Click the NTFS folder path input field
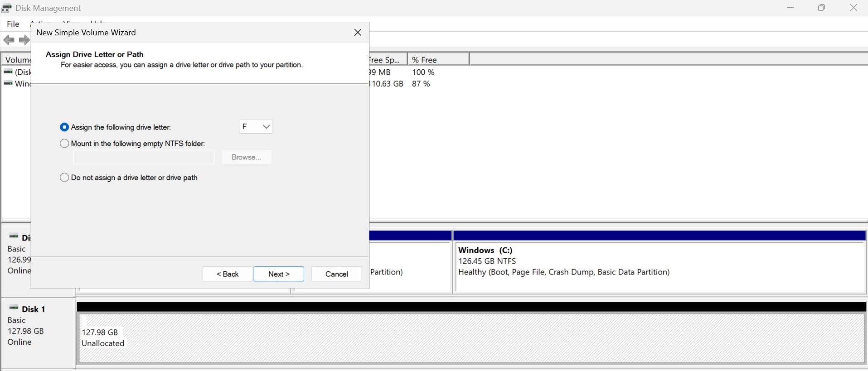Viewport: 868px width, 371px height. 144,157
